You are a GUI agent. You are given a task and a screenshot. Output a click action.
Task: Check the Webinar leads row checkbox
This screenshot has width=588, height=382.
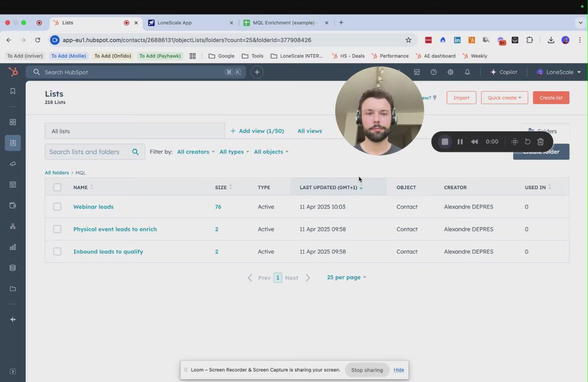[x=57, y=207]
